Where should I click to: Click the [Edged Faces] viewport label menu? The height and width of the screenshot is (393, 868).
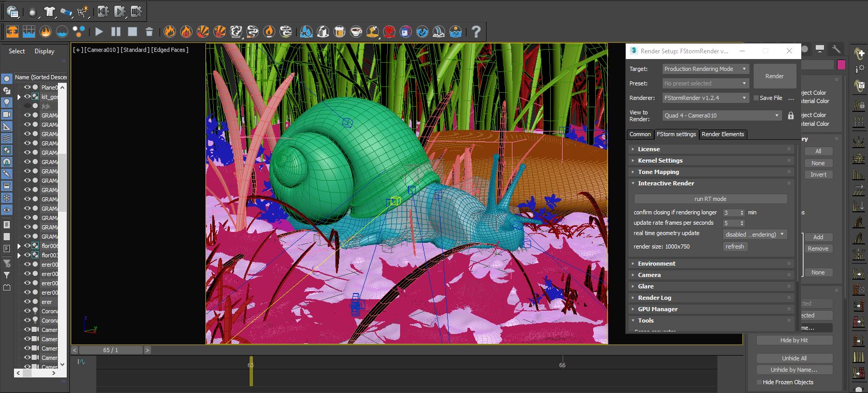pos(170,50)
